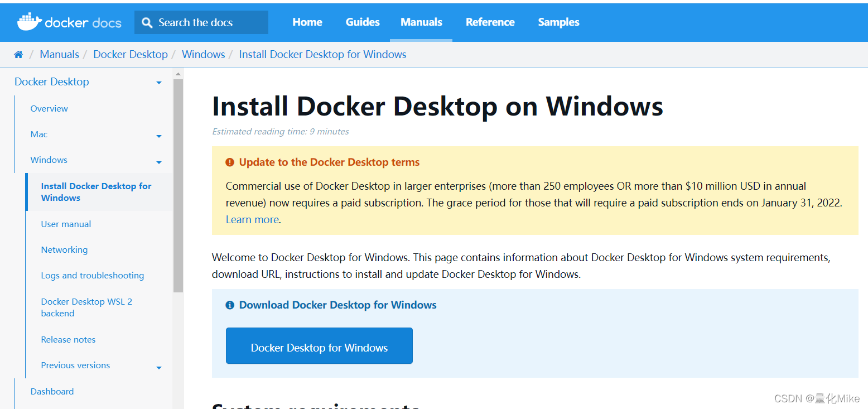Open the Reference nav item
Viewport: 868px width, 409px height.
[x=490, y=22]
